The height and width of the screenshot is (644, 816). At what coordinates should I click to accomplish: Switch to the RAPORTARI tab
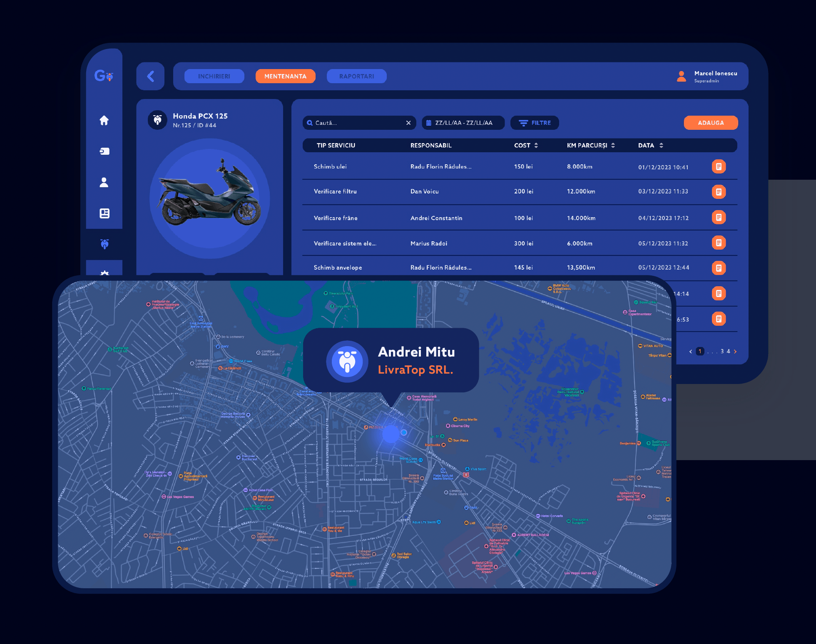tap(356, 76)
